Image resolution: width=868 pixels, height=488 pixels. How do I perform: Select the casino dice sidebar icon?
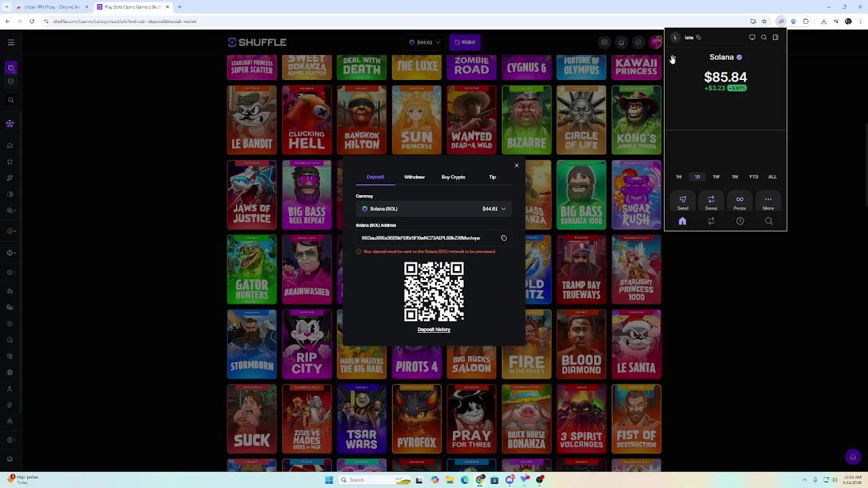pos(10,68)
